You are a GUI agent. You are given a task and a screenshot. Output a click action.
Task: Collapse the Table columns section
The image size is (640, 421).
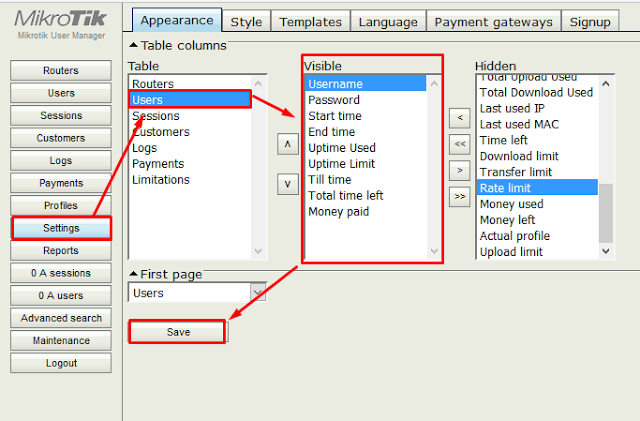point(134,45)
